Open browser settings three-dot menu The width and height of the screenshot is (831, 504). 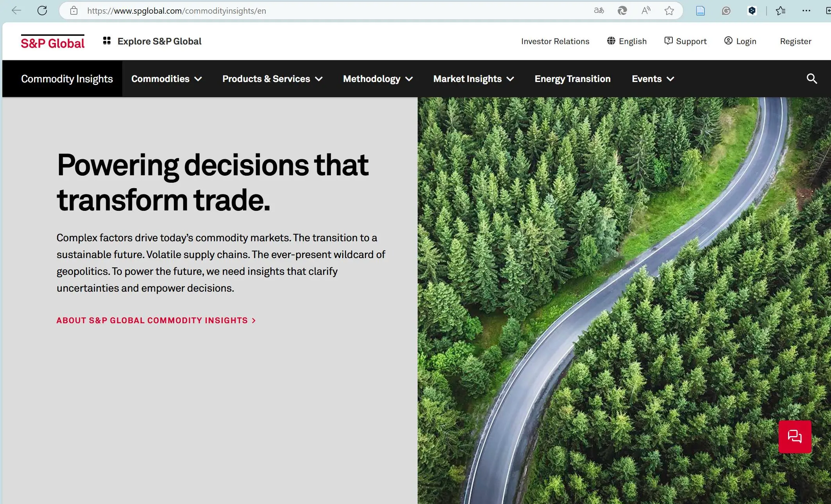click(806, 11)
